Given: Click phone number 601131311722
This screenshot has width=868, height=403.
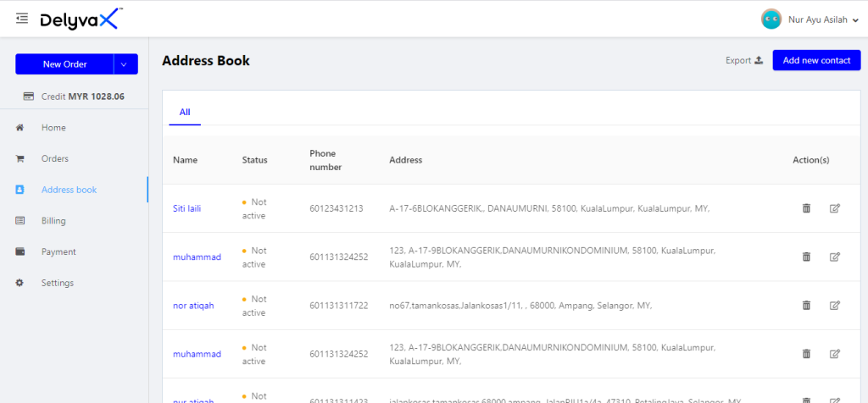Looking at the screenshot, I should click(x=339, y=306).
